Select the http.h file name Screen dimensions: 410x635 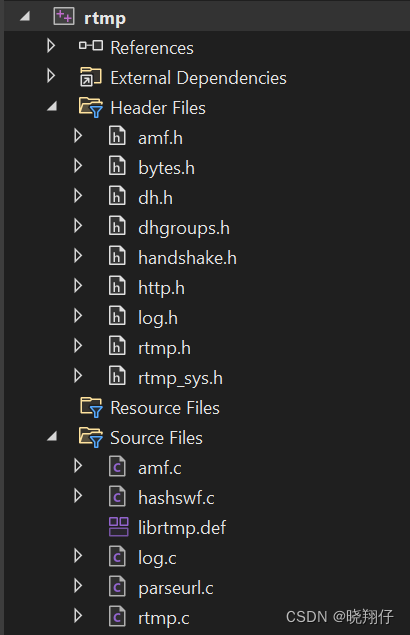(x=162, y=288)
